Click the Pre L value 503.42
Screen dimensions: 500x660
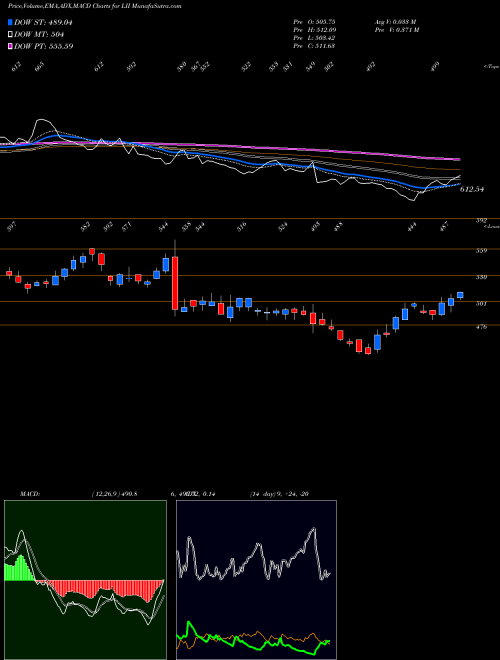click(323, 37)
